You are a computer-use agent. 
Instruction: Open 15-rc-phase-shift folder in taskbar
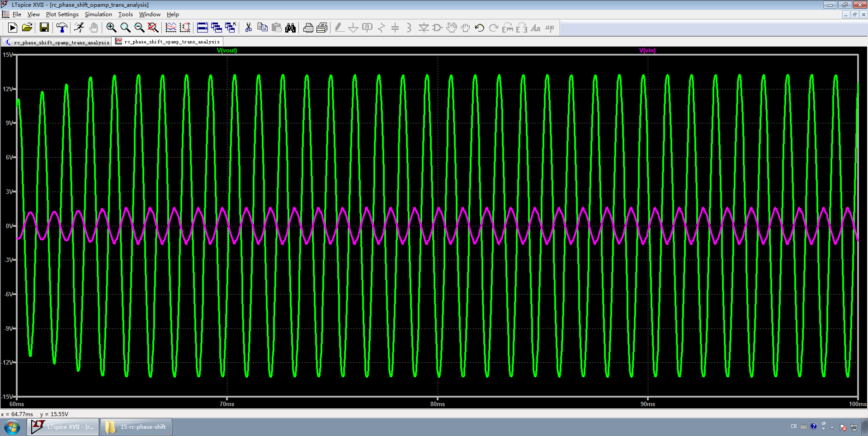tap(137, 427)
